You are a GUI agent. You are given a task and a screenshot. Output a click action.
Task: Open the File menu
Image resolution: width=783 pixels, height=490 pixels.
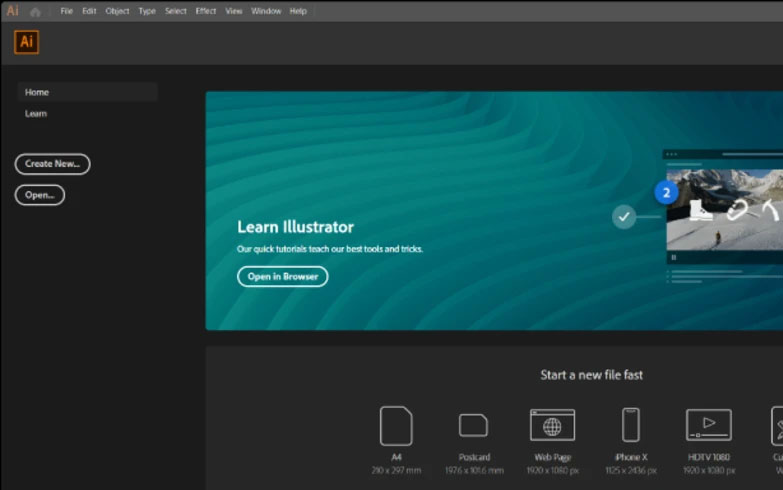pyautogui.click(x=66, y=11)
